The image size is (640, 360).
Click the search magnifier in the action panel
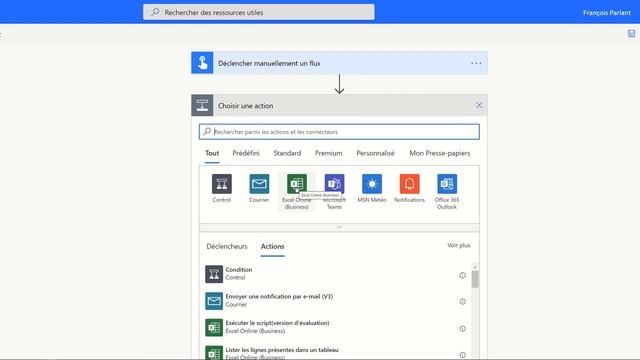point(207,131)
